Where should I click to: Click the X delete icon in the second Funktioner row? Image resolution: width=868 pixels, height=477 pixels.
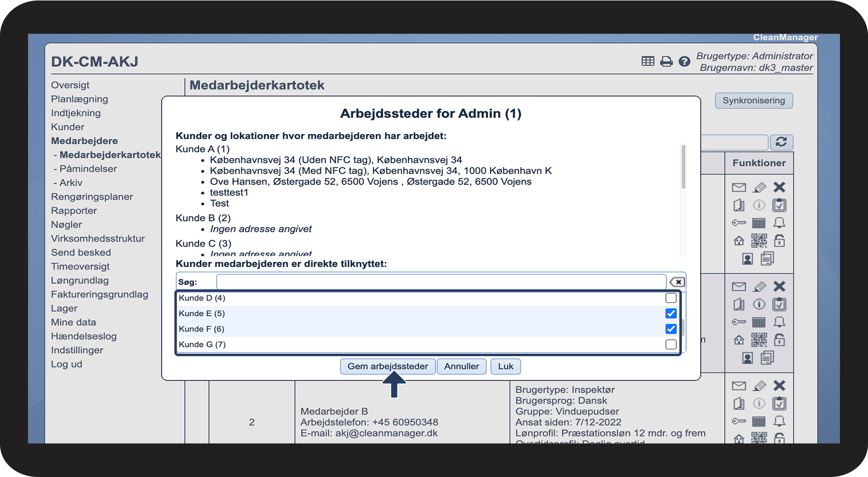(780, 286)
